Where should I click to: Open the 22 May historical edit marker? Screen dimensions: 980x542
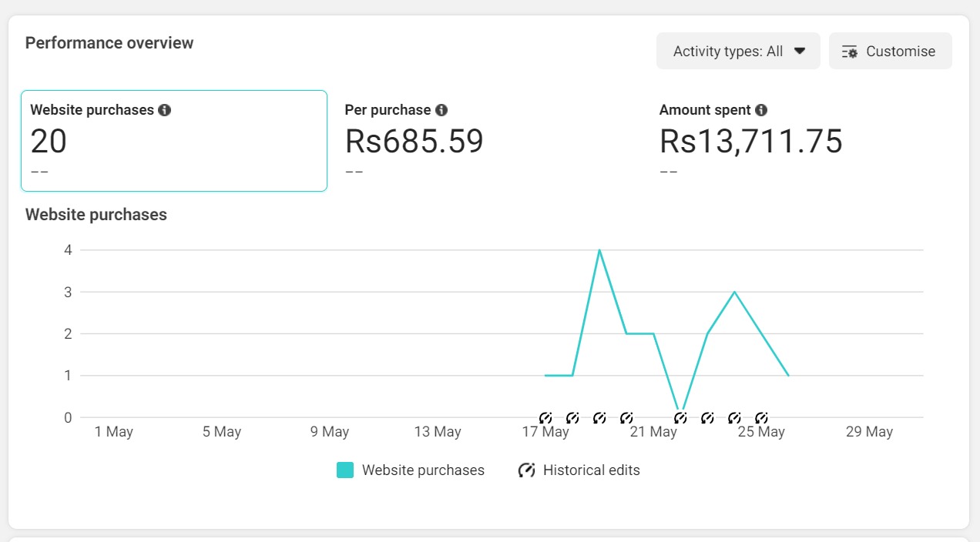pyautogui.click(x=680, y=418)
